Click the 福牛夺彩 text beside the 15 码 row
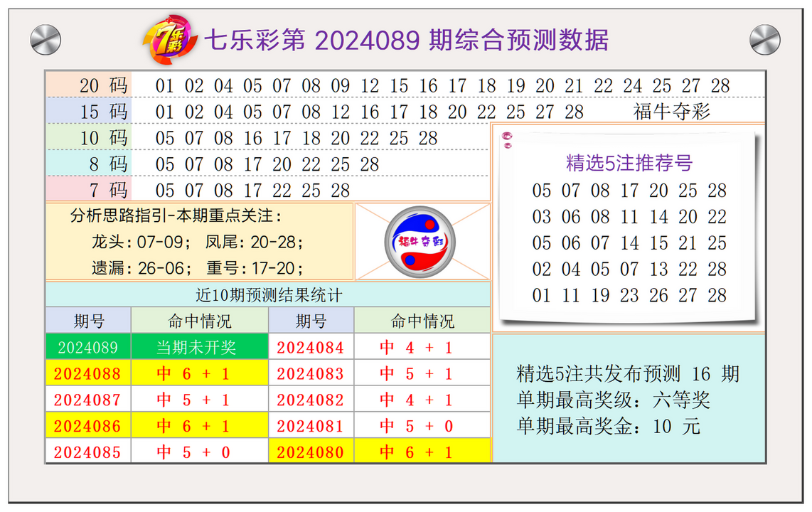 click(x=672, y=112)
